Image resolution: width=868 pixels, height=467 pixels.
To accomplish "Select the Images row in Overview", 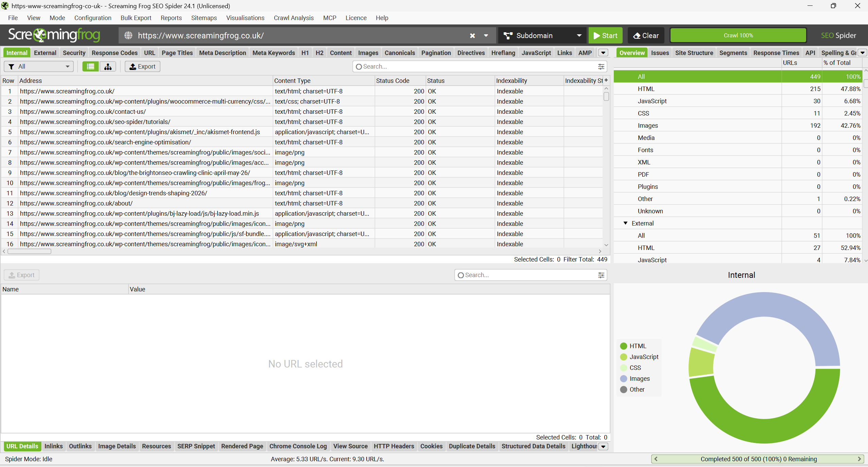I will [738, 125].
